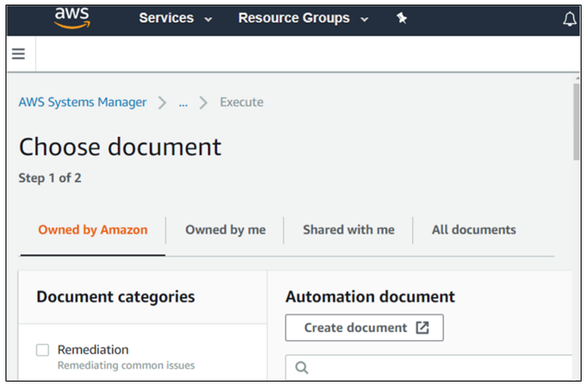Toggle the hamburger navigation menu
The width and height of the screenshot is (588, 388).
point(18,53)
